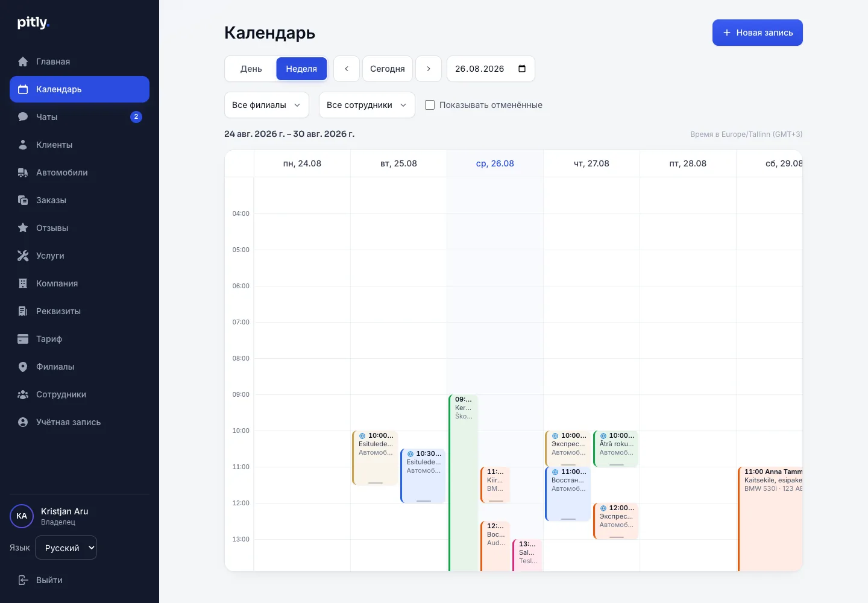This screenshot has width=868, height=603.
Task: Click the Чаты speech bubble icon
Action: (23, 117)
